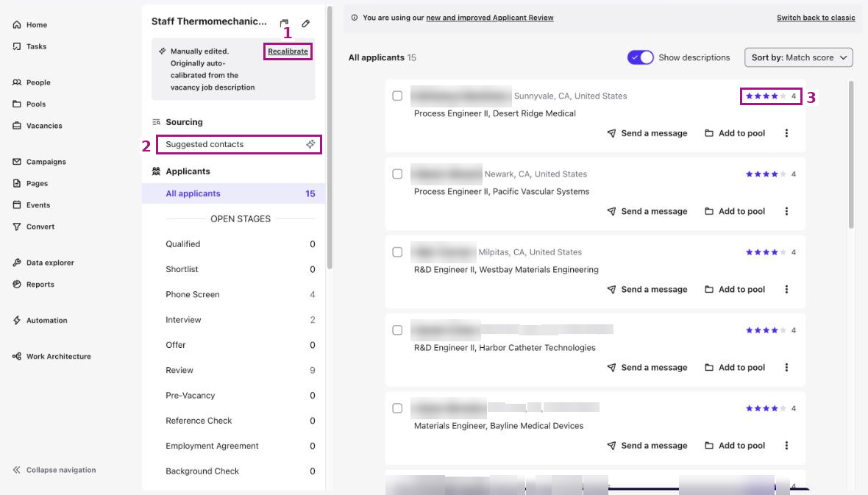Viewport: 868px width, 495px height.
Task: Add Bayline Medical Devices applicant to pool
Action: tap(735, 446)
